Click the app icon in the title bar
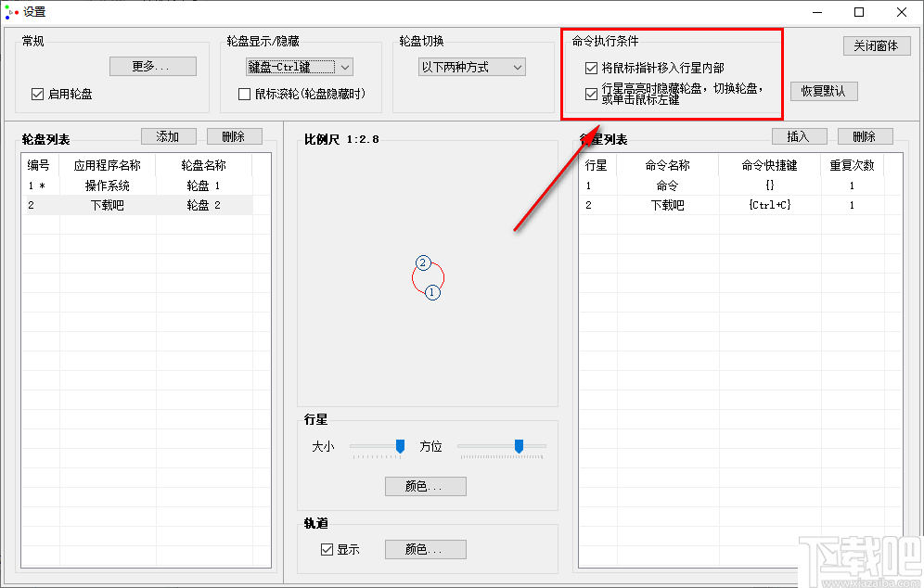 pos(13,12)
